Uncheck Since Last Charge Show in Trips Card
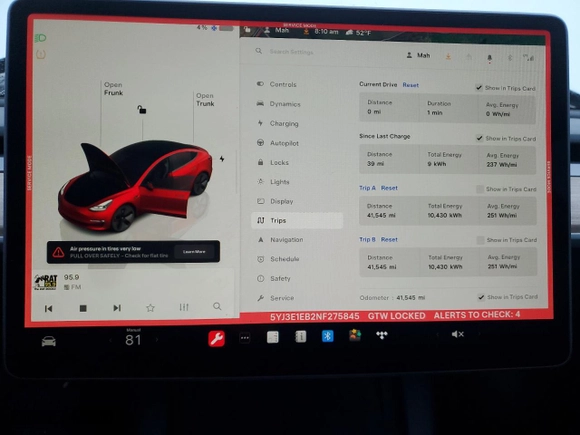Image resolution: width=580 pixels, height=435 pixels. pos(479,138)
